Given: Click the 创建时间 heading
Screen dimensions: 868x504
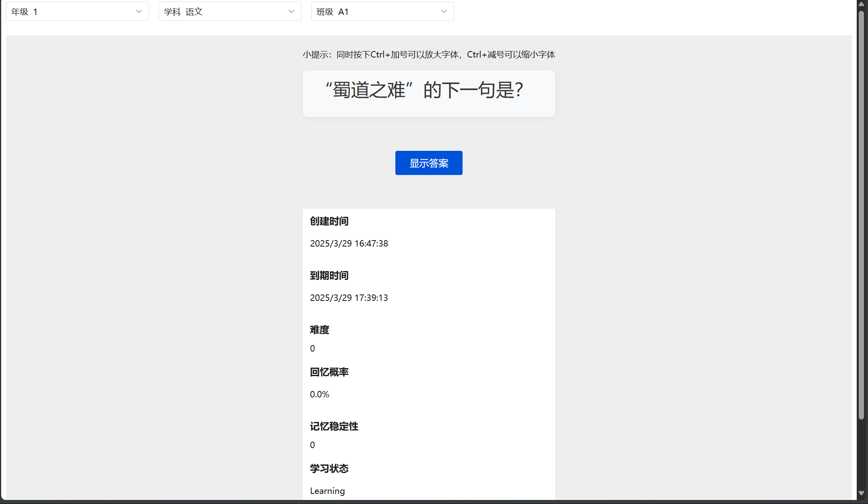Looking at the screenshot, I should (x=329, y=221).
